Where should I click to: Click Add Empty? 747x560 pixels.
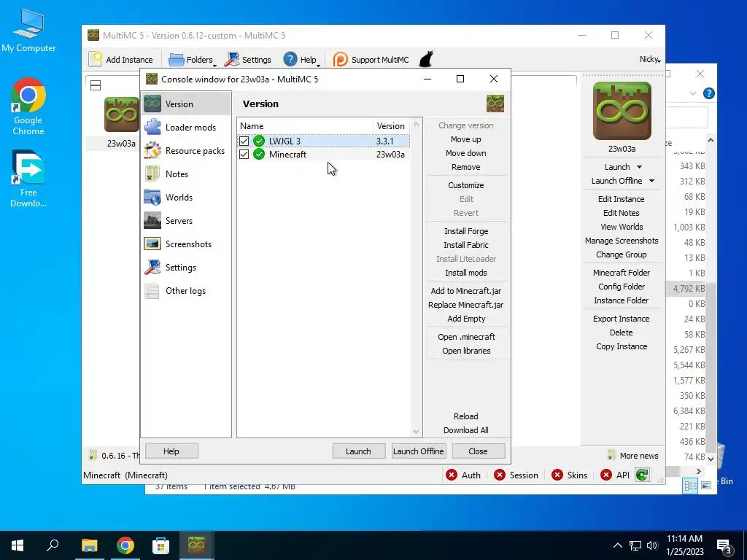pos(466,318)
